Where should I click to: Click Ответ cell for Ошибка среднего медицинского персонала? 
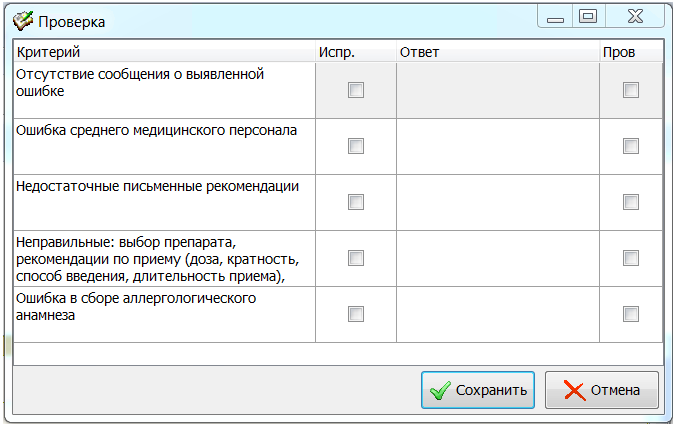click(497, 146)
